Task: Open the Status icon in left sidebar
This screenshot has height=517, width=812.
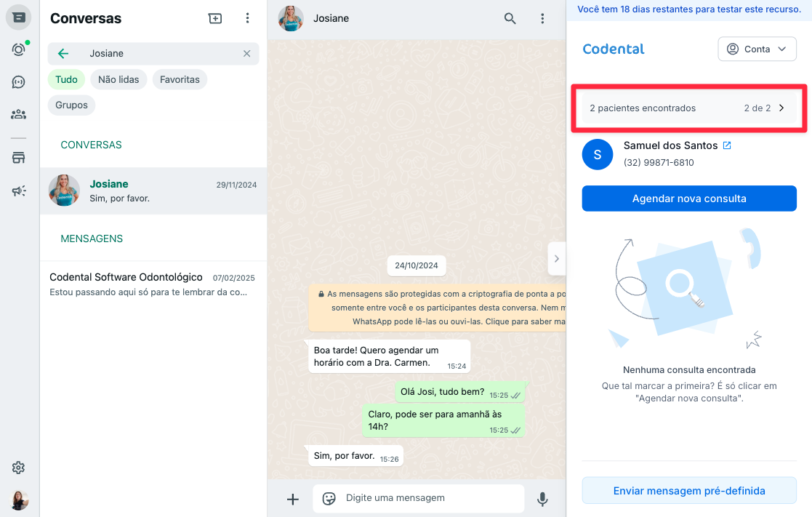Action: (x=19, y=49)
